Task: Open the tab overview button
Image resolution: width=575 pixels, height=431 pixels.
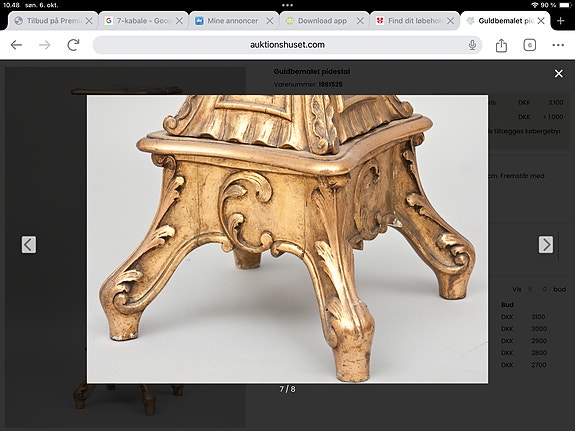Action: 530,45
